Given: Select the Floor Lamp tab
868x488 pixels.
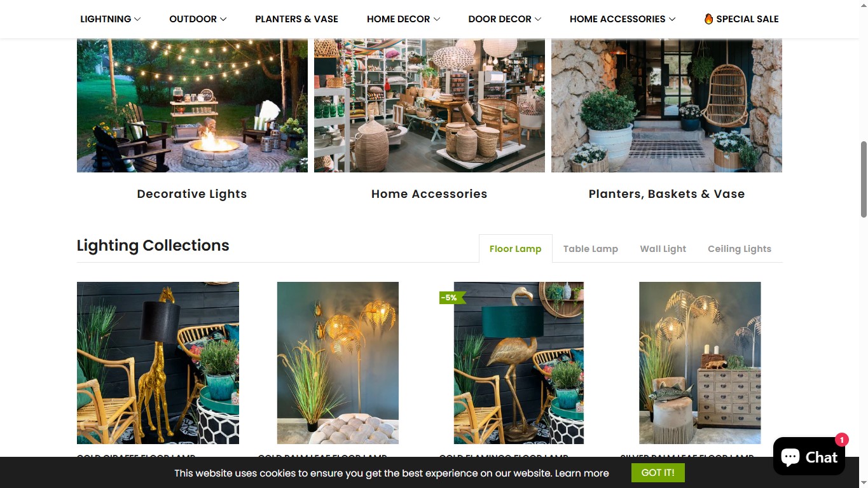Looking at the screenshot, I should (515, 249).
